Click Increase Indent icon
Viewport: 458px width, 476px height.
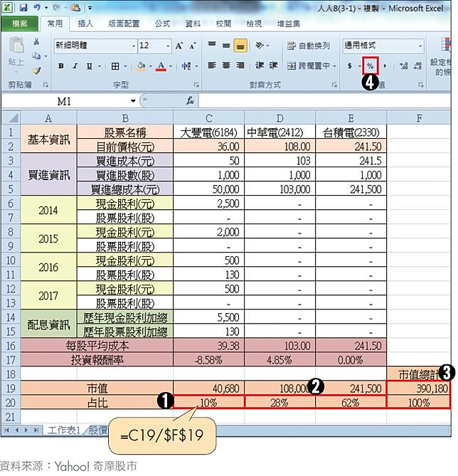click(274, 65)
